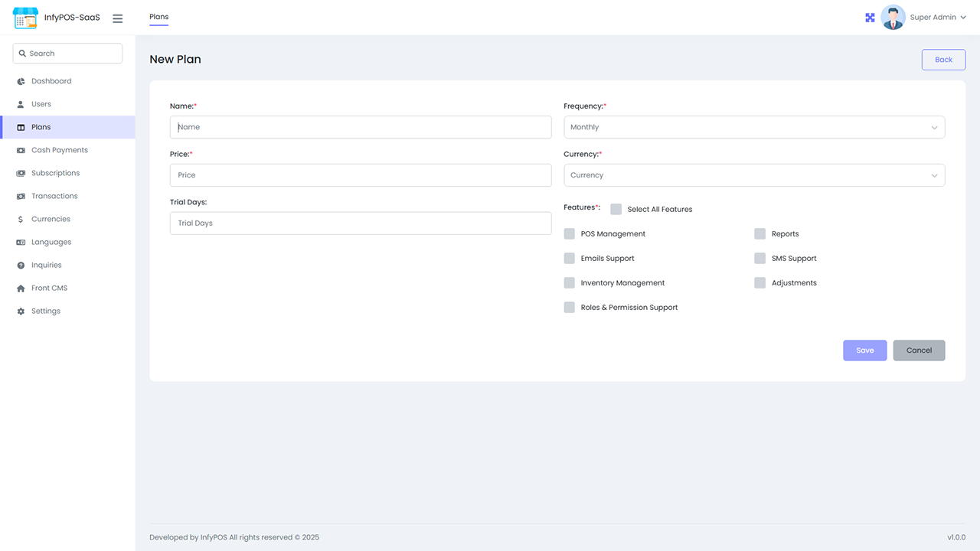The height and width of the screenshot is (551, 980).
Task: Open the Frequency dropdown
Action: [x=754, y=127]
